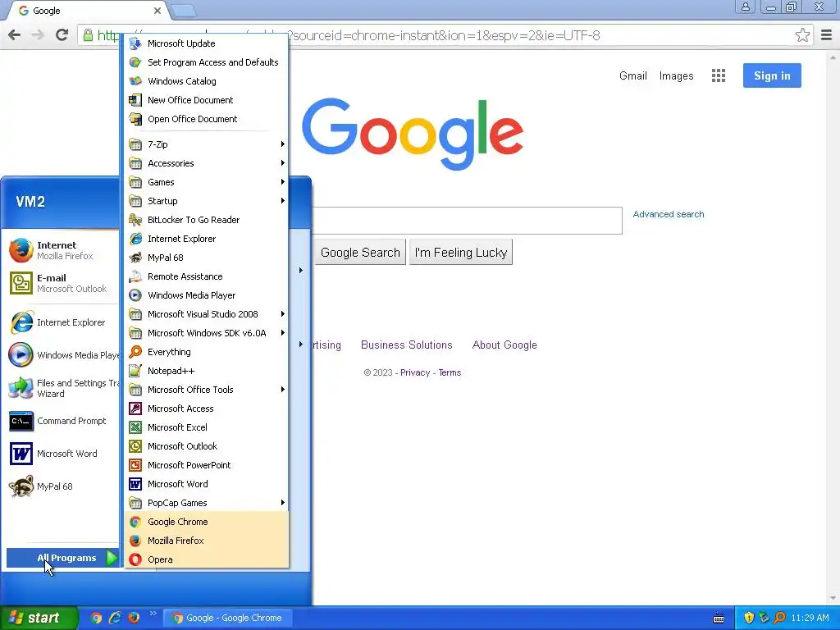840x630 pixels.
Task: Click the browser reload button
Action: pos(62,35)
